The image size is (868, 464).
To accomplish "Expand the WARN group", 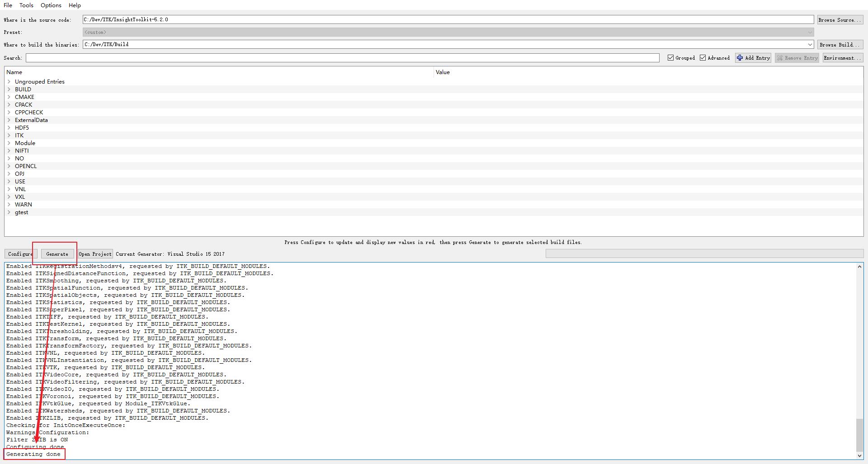I will point(9,205).
